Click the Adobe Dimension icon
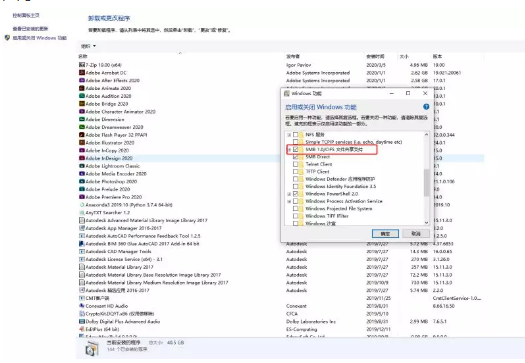 click(x=82, y=119)
